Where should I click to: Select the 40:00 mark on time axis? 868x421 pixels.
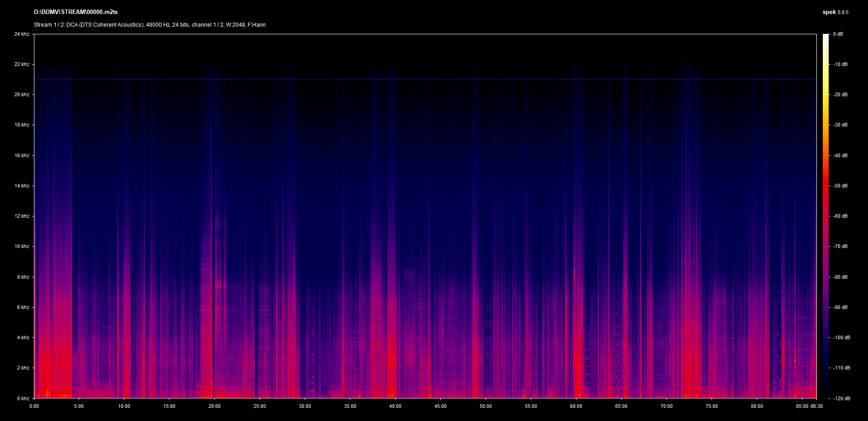coord(395,406)
